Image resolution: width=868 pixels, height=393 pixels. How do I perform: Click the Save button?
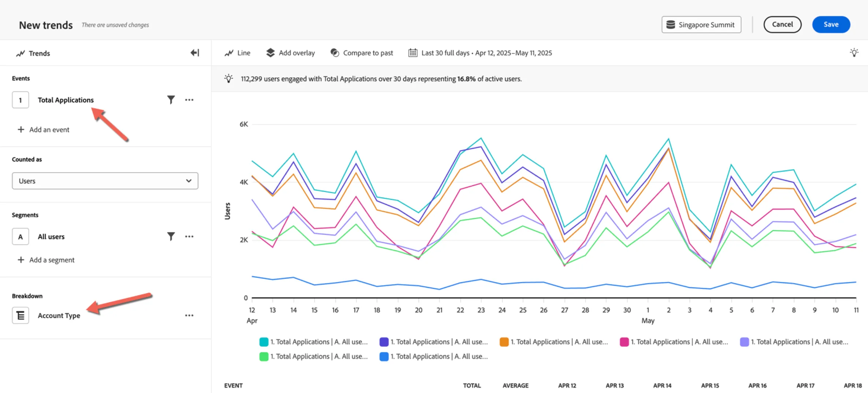pyautogui.click(x=831, y=25)
